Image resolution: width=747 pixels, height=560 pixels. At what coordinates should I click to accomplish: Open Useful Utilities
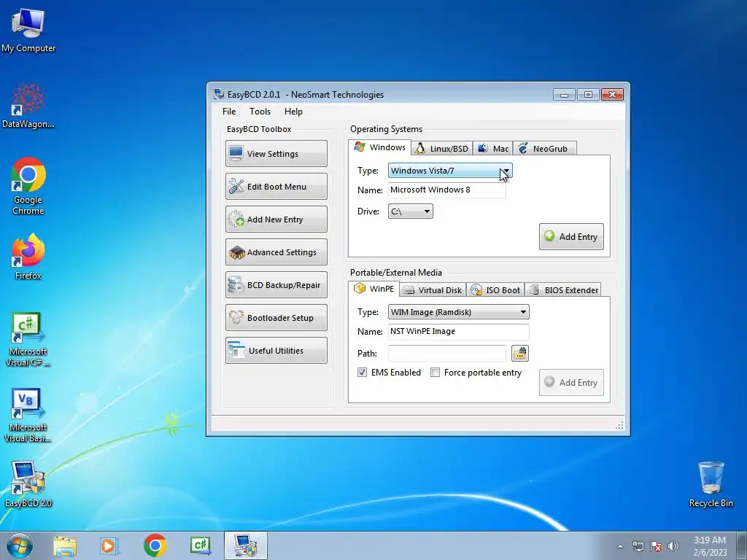coord(276,351)
